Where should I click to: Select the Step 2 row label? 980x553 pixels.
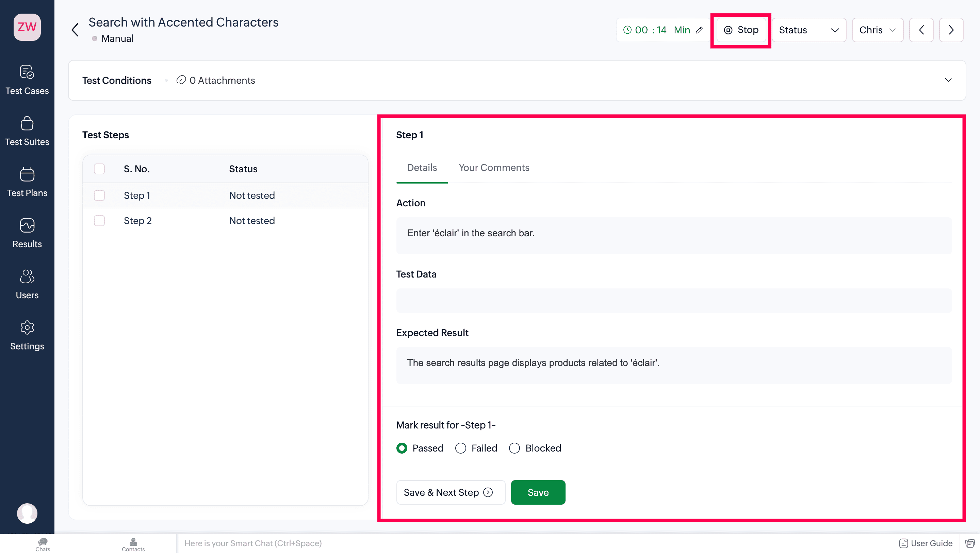pos(137,220)
